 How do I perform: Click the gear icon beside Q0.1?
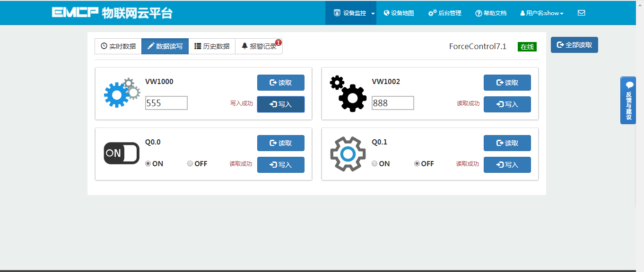[348, 153]
